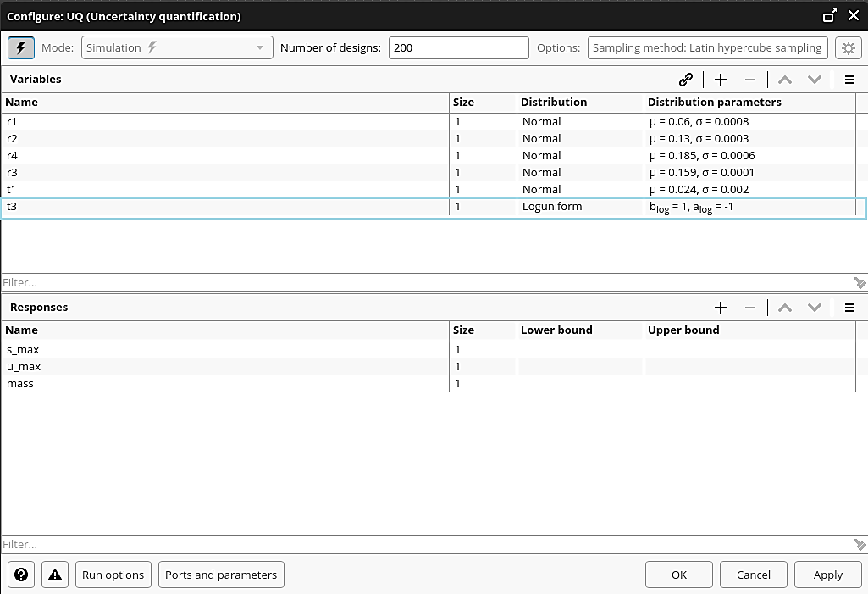Remove response with minus icon

tap(750, 308)
